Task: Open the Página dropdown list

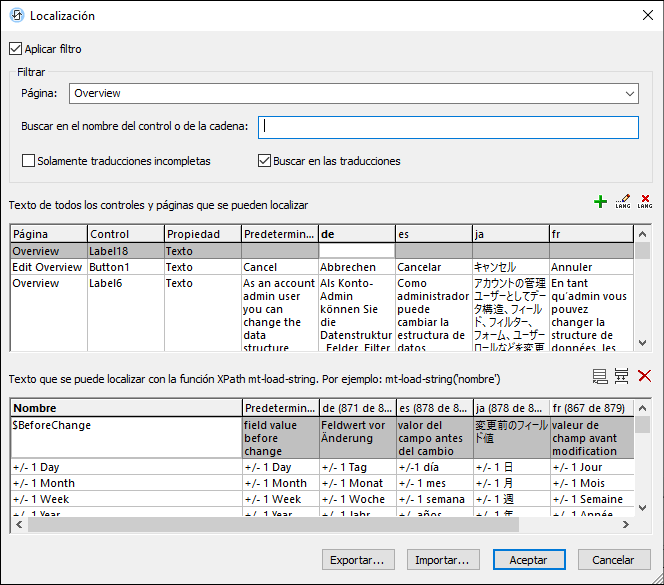Action: tap(629, 94)
